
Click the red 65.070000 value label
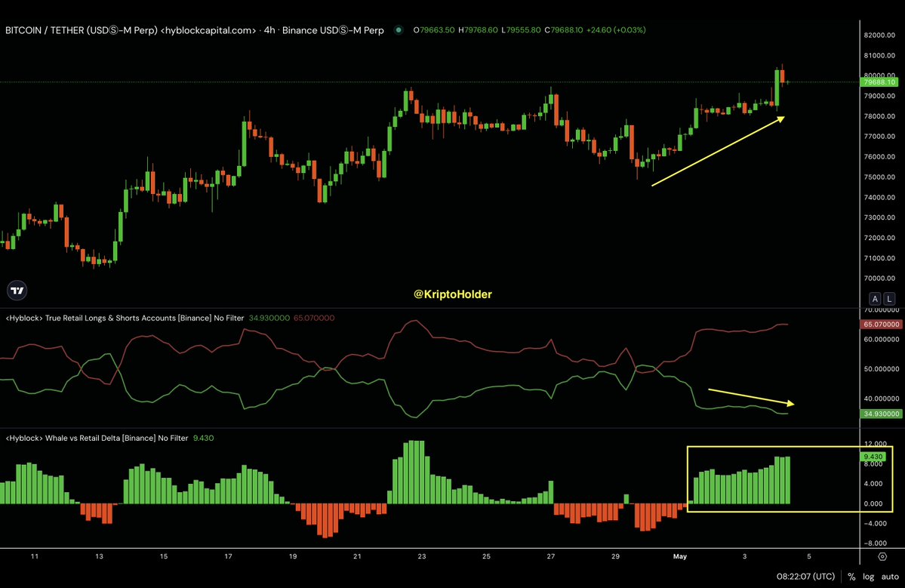pos(882,325)
